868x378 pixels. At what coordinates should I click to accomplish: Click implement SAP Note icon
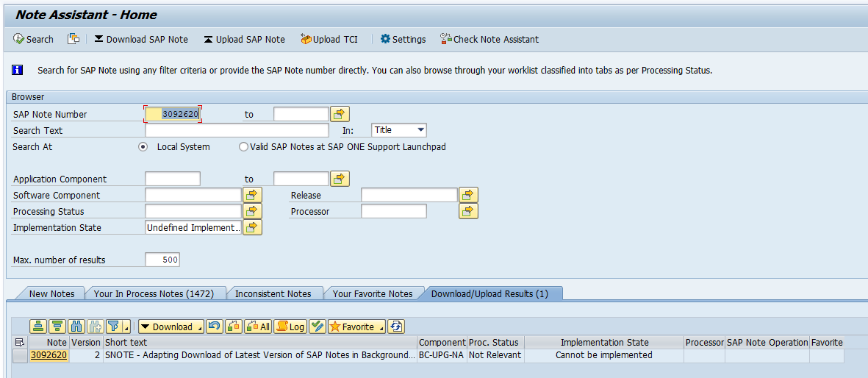[x=234, y=327]
